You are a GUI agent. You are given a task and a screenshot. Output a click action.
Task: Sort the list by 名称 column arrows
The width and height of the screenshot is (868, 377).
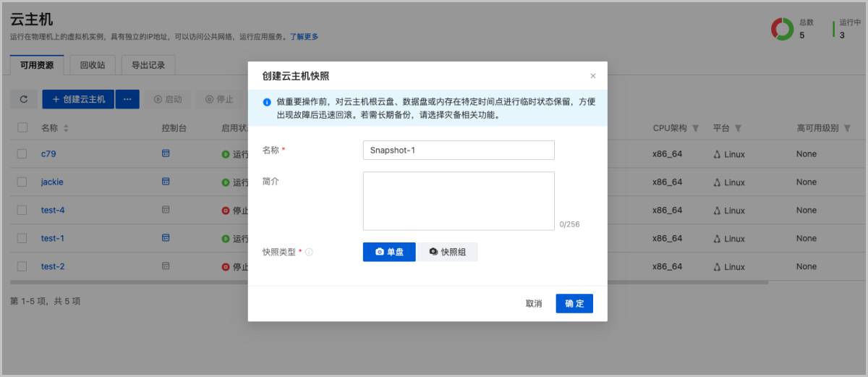click(67, 128)
